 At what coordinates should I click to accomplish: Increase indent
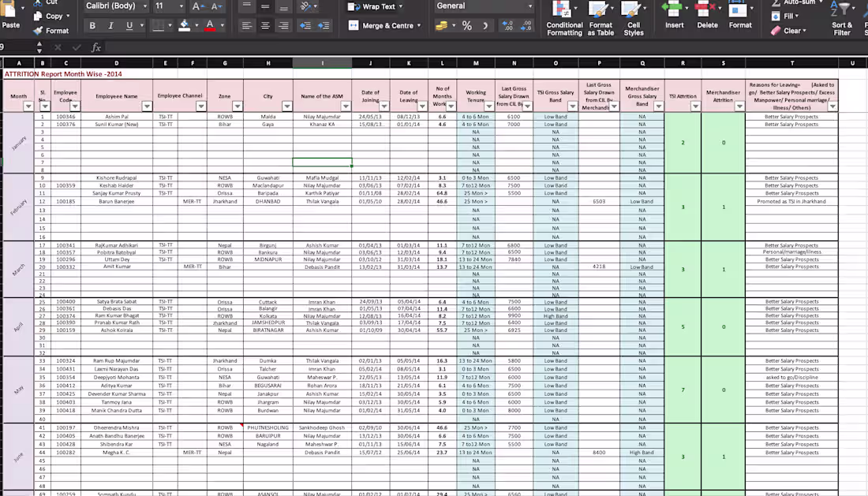point(324,25)
